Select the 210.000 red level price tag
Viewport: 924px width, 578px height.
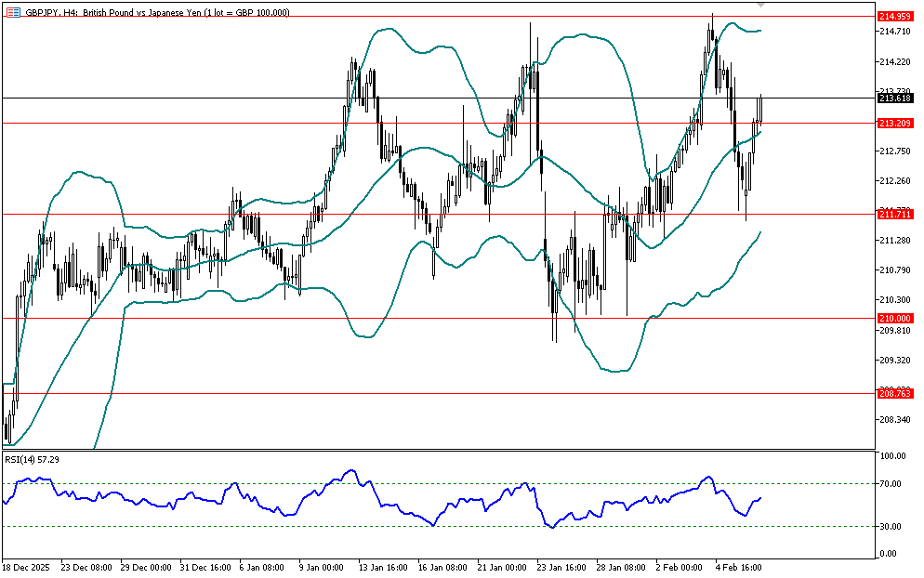(894, 318)
